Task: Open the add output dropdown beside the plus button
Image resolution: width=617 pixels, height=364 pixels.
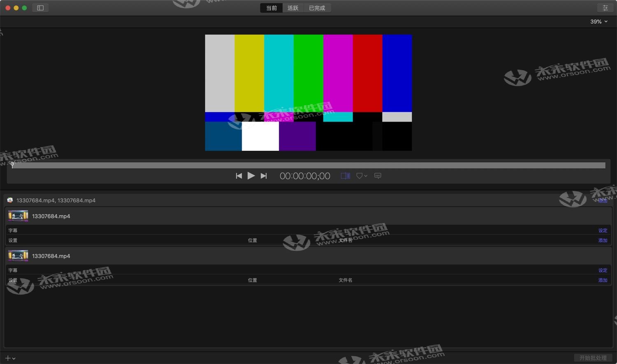Action: [14, 358]
